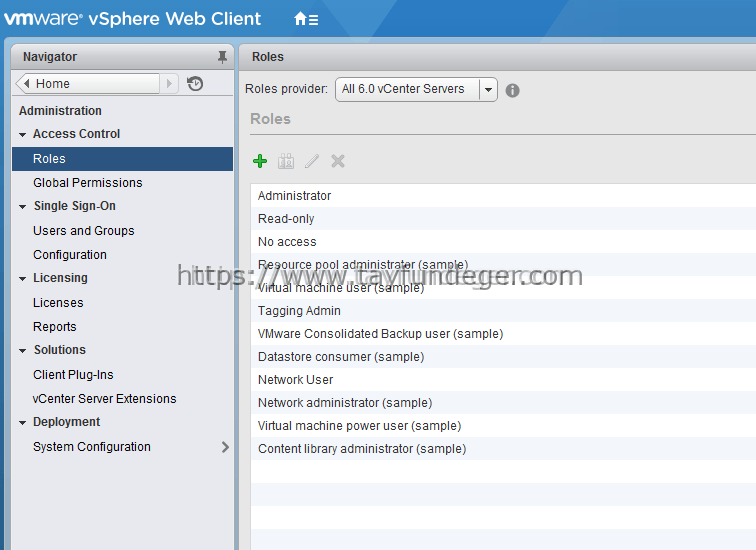This screenshot has width=756, height=550.
Task: Open Client Plug-Ins
Action: pyautogui.click(x=73, y=375)
